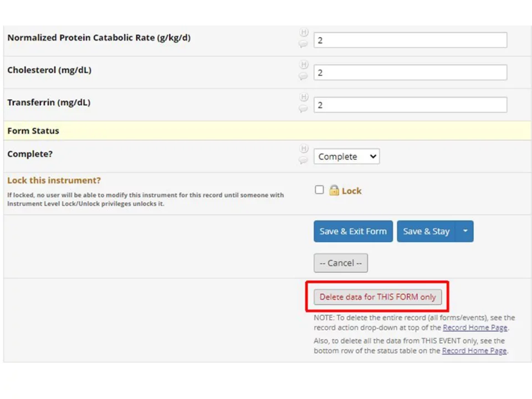Change form status using the Complete combo box
Screen dimensions: 532x399
point(346,156)
